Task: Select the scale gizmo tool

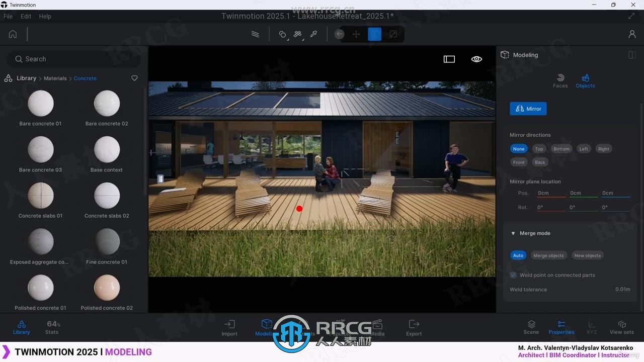Action: (x=393, y=34)
